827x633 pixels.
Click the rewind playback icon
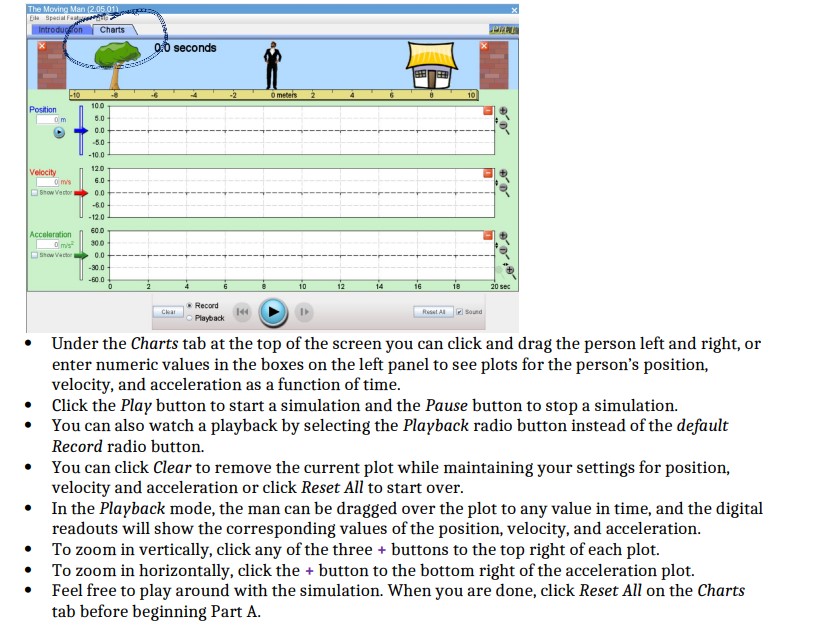pyautogui.click(x=242, y=312)
